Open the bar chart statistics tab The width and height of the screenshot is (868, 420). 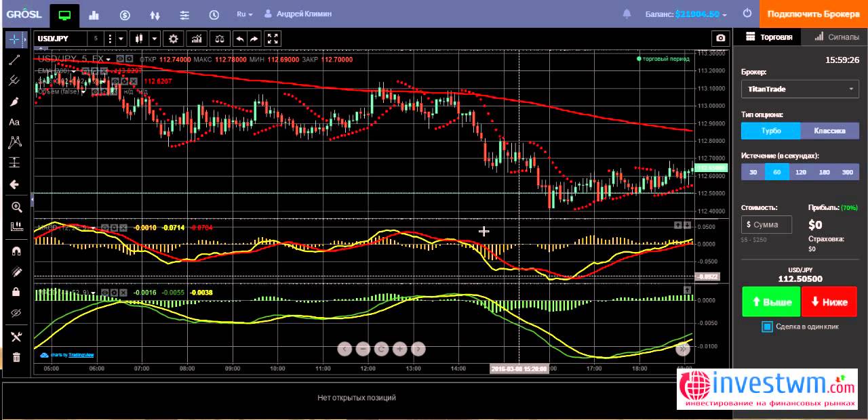(x=94, y=14)
